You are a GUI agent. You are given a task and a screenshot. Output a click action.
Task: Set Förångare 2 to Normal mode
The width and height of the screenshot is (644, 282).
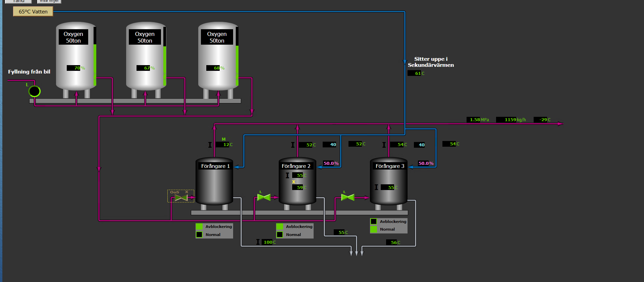point(280,235)
